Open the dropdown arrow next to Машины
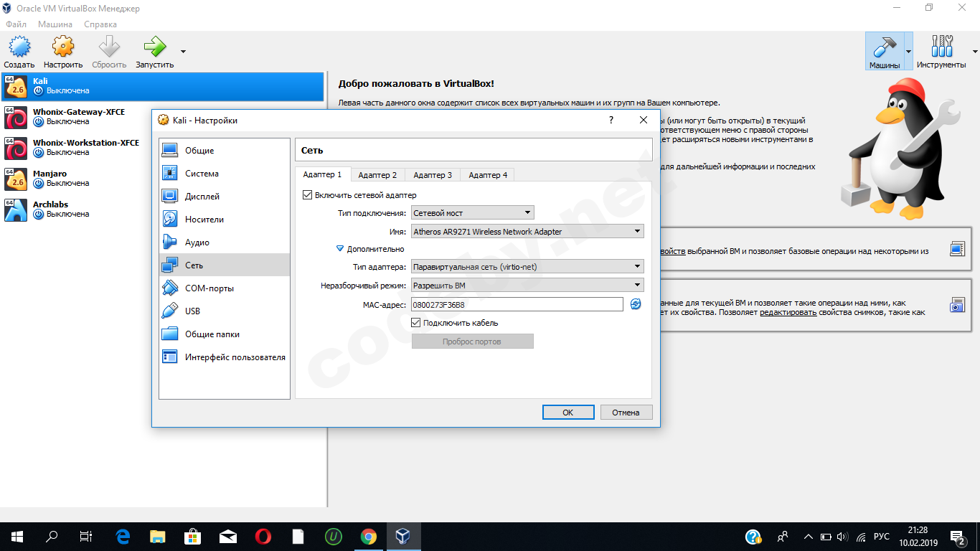 click(x=909, y=52)
